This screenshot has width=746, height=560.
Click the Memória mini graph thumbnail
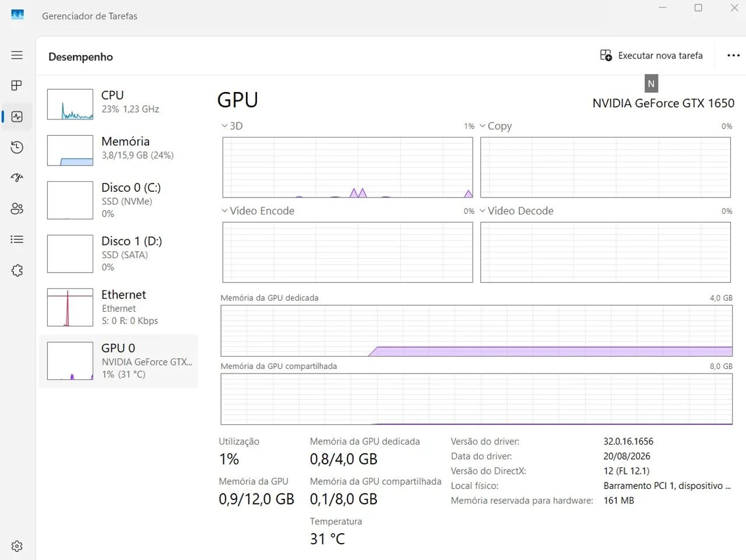click(x=70, y=150)
